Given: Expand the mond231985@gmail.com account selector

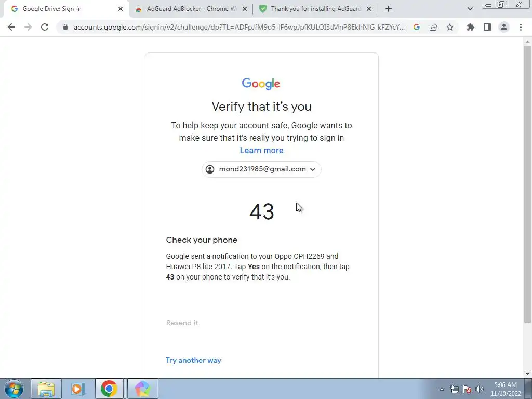Looking at the screenshot, I should tap(262, 169).
